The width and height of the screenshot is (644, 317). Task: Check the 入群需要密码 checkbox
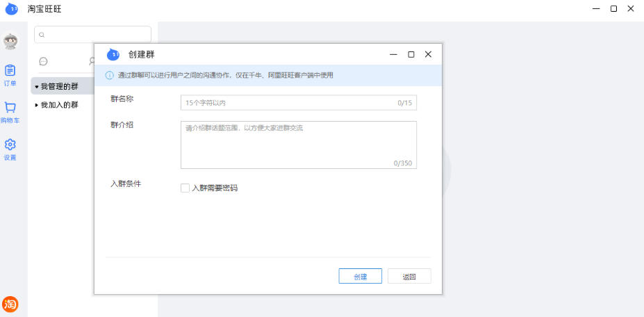click(x=185, y=188)
